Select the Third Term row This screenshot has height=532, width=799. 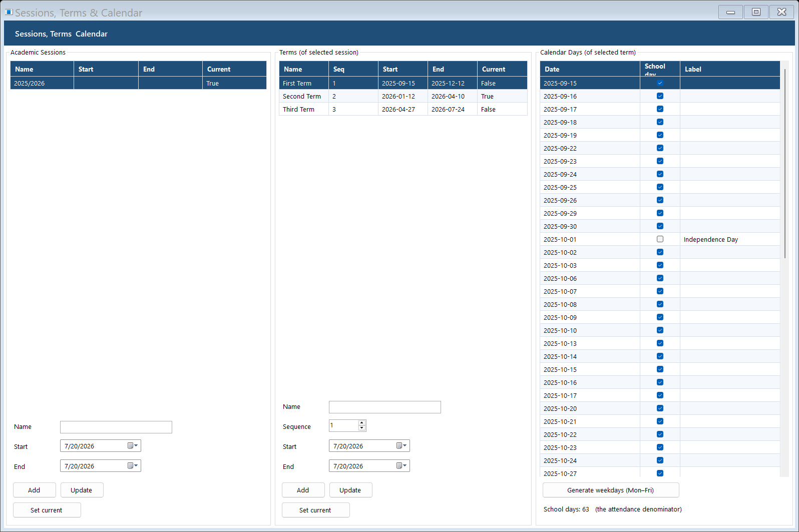[403, 109]
